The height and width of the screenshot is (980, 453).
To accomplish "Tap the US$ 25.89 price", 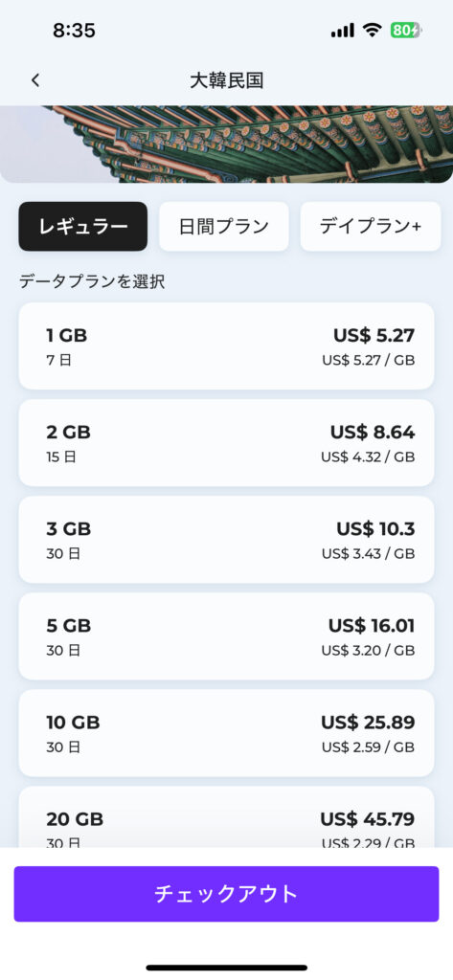I will tap(368, 723).
